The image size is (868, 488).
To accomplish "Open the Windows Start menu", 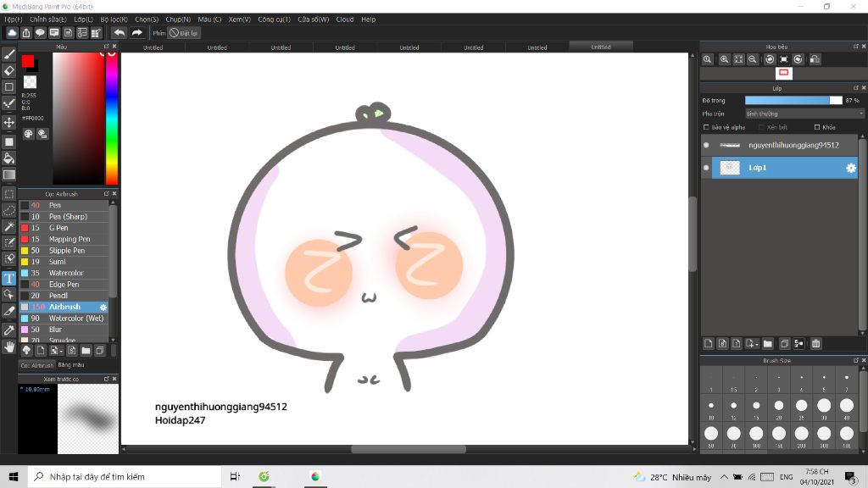I will pos(14,476).
